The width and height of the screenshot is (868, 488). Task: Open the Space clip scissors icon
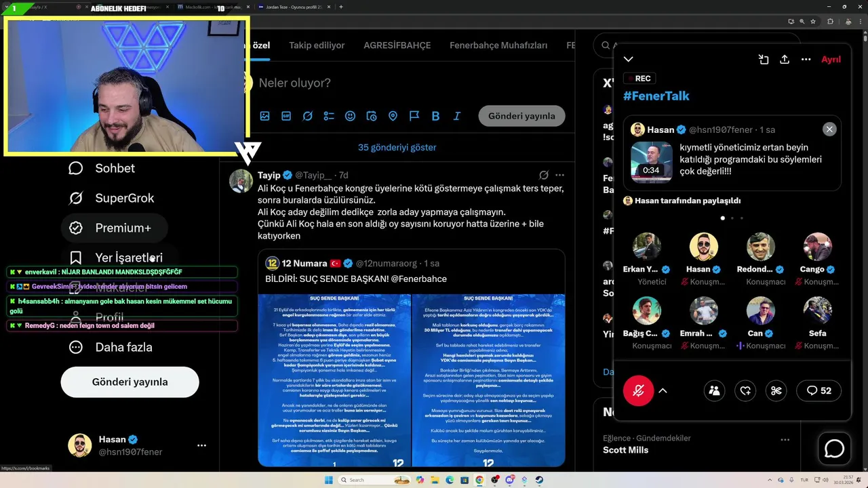(x=776, y=390)
